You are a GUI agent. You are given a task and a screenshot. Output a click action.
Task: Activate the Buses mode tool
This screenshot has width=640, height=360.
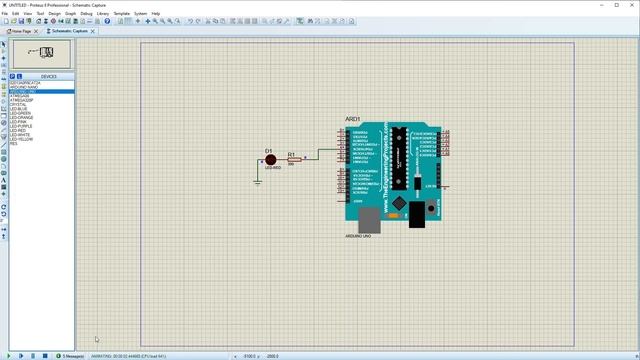[4, 79]
